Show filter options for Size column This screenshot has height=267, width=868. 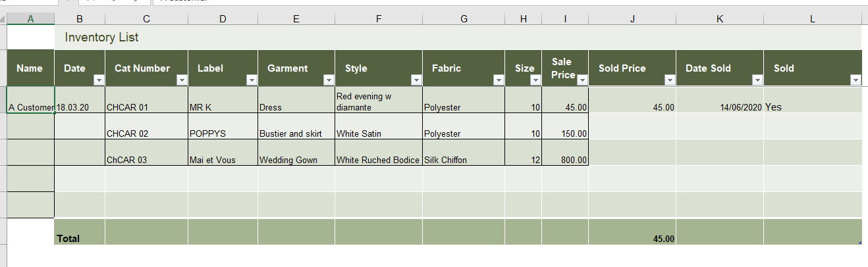pos(535,80)
